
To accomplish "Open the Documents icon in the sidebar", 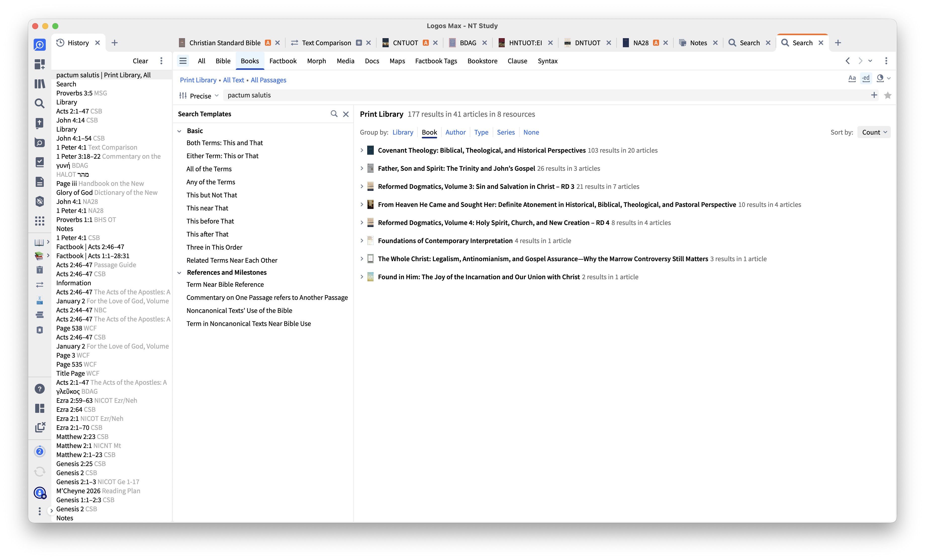I will pos(39,182).
